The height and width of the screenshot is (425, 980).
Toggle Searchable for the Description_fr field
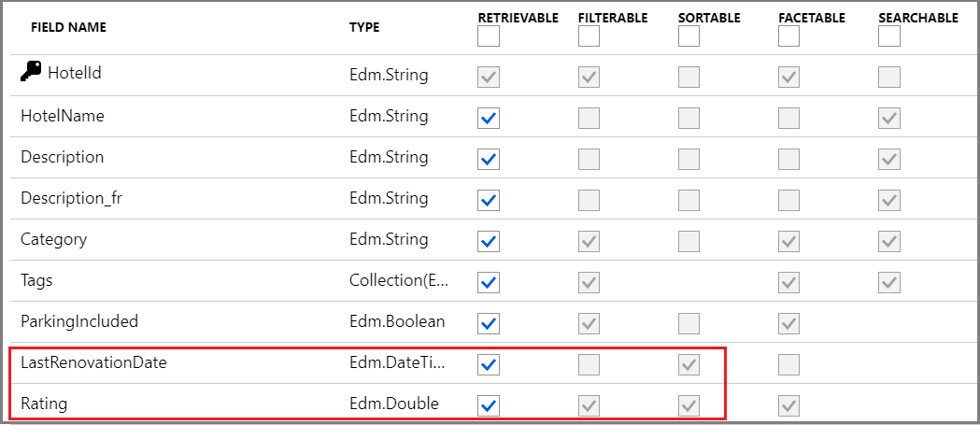tap(889, 200)
